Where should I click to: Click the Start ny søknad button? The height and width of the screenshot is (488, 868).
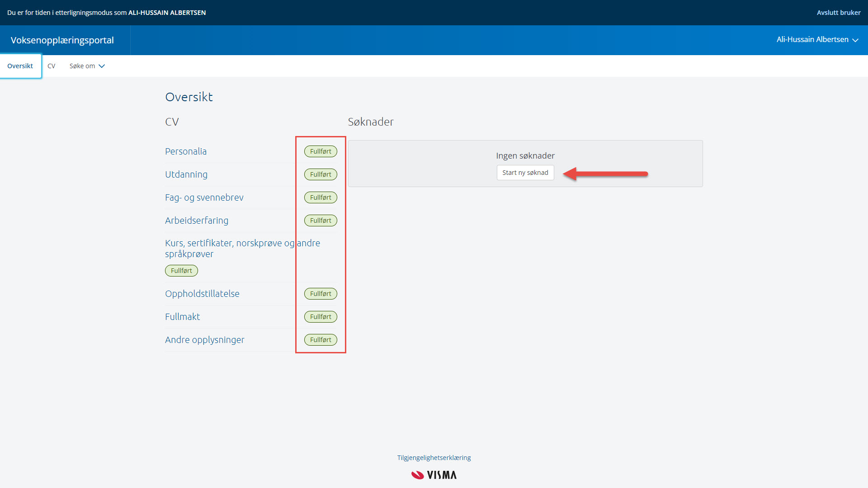[x=525, y=173]
